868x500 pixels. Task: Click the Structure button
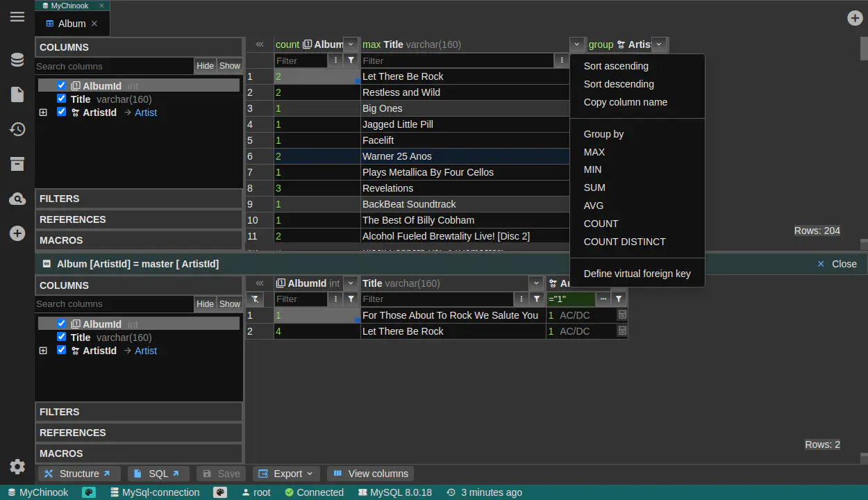click(x=78, y=474)
